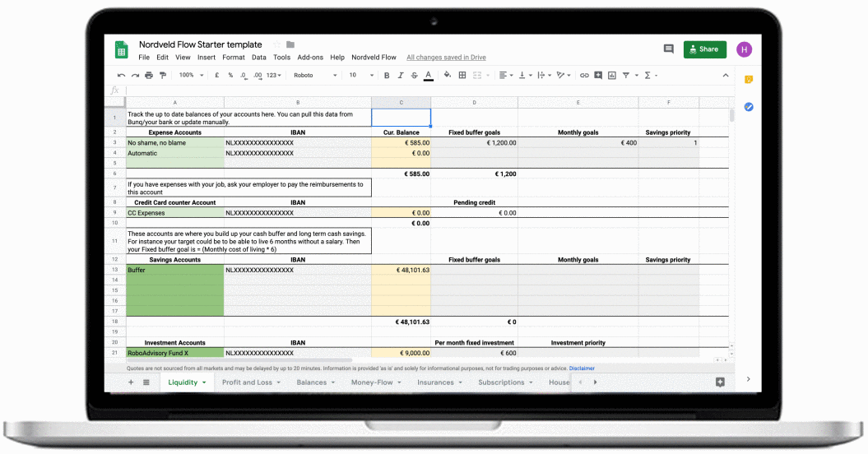Open text wrapping dropdown
Image resolution: width=868 pixels, height=454 pixels.
(x=544, y=76)
